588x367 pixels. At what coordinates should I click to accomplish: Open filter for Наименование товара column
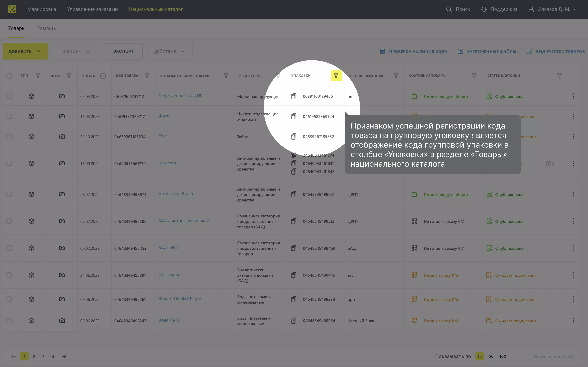[226, 76]
